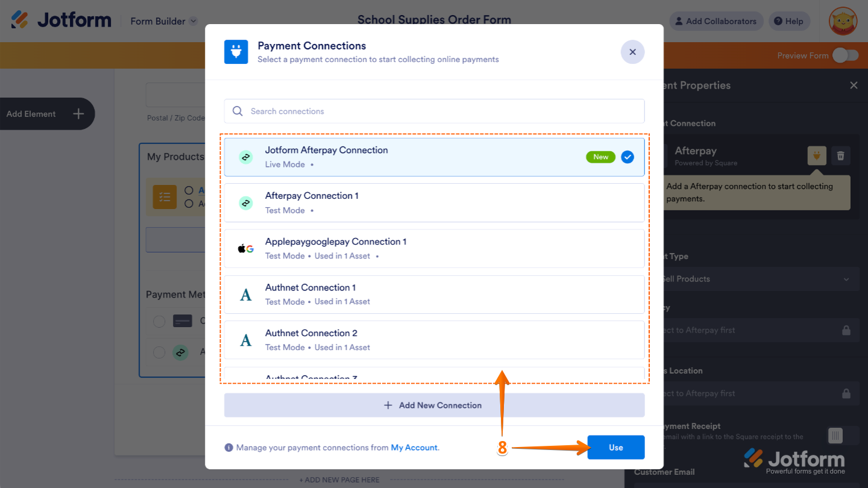Click the Apple and Google pay icon

coord(245,248)
